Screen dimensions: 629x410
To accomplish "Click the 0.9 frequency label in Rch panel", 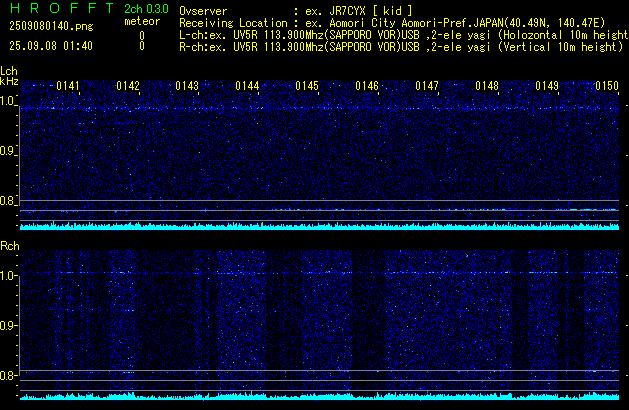I will 7,325.
